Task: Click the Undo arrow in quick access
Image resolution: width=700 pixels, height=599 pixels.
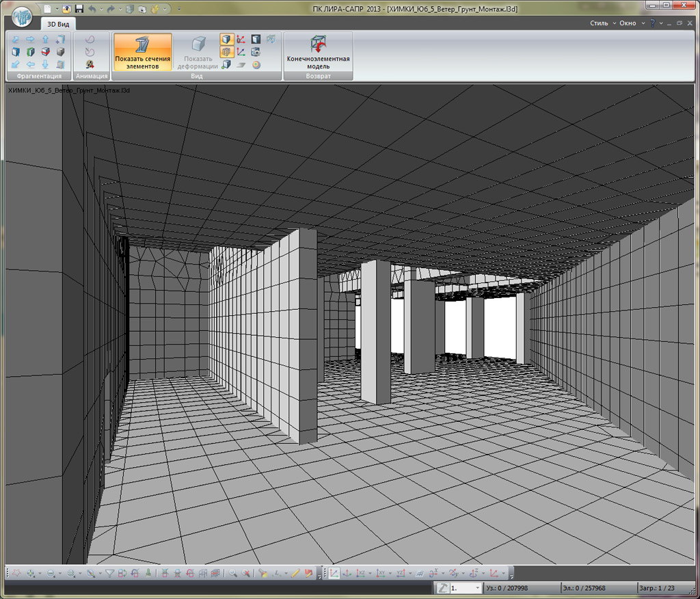Action: (x=92, y=9)
